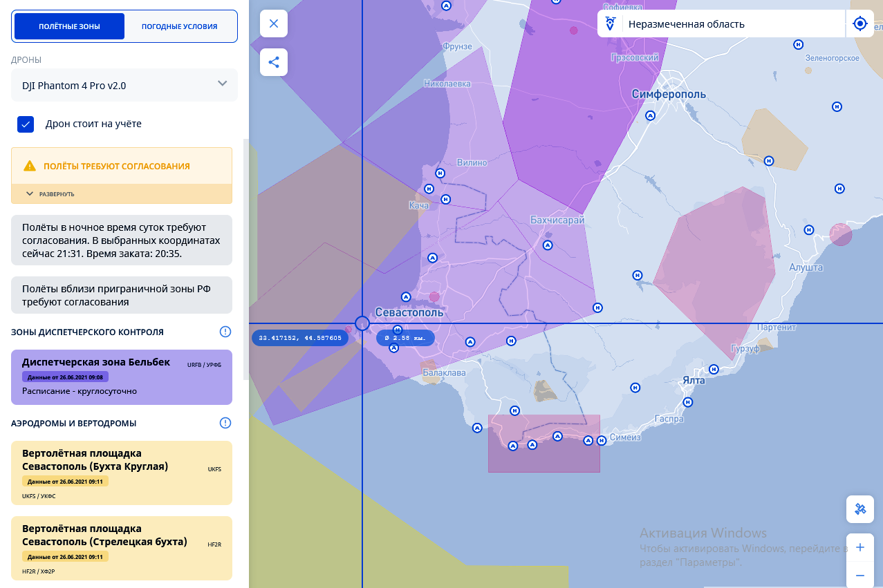This screenshot has height=588, width=883.
Task: Open the 'Диспетчерская зона Бельбек' card
Action: pos(122,377)
